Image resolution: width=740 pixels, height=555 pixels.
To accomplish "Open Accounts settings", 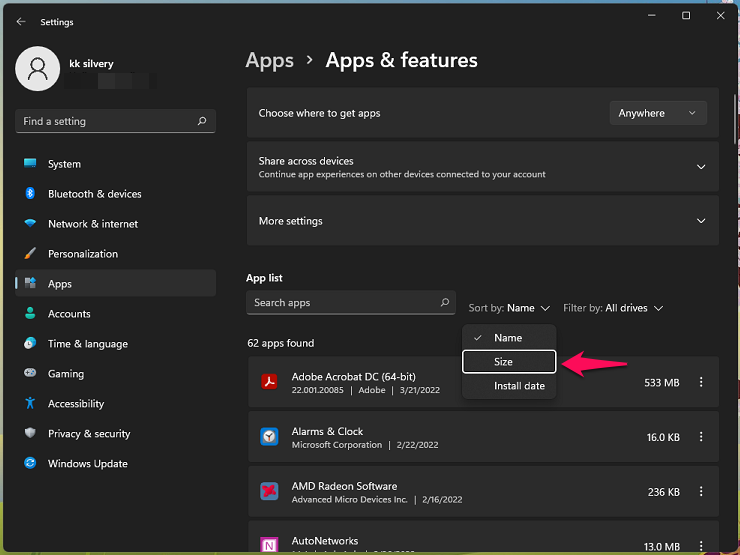I will click(116, 314).
